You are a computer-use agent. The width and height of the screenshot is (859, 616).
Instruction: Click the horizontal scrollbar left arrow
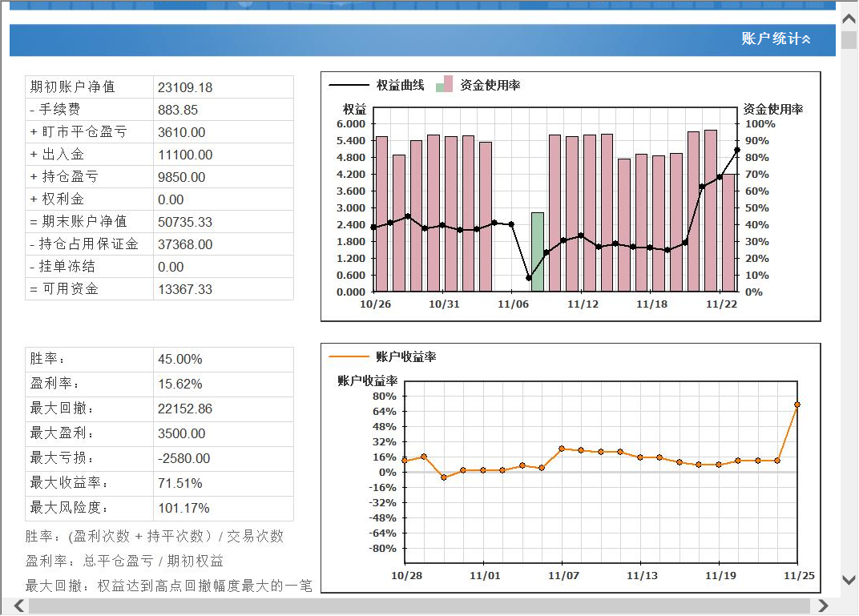[x=19, y=606]
